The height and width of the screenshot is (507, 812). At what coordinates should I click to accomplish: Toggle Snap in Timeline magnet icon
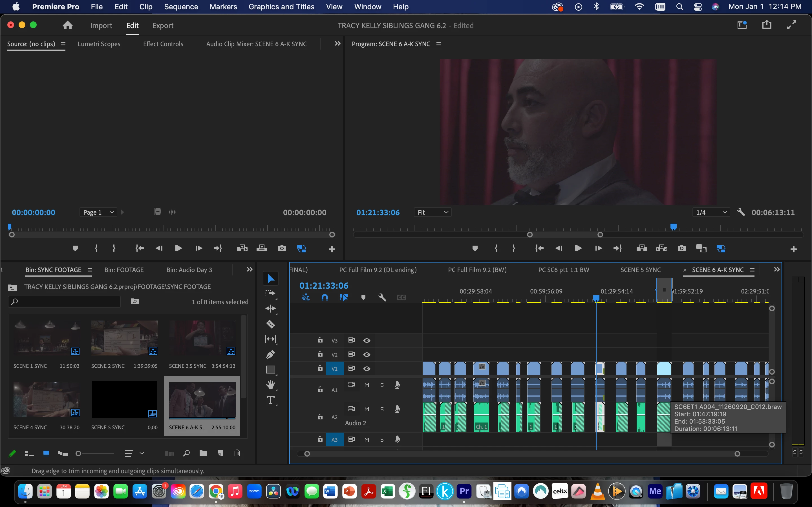pos(325,297)
